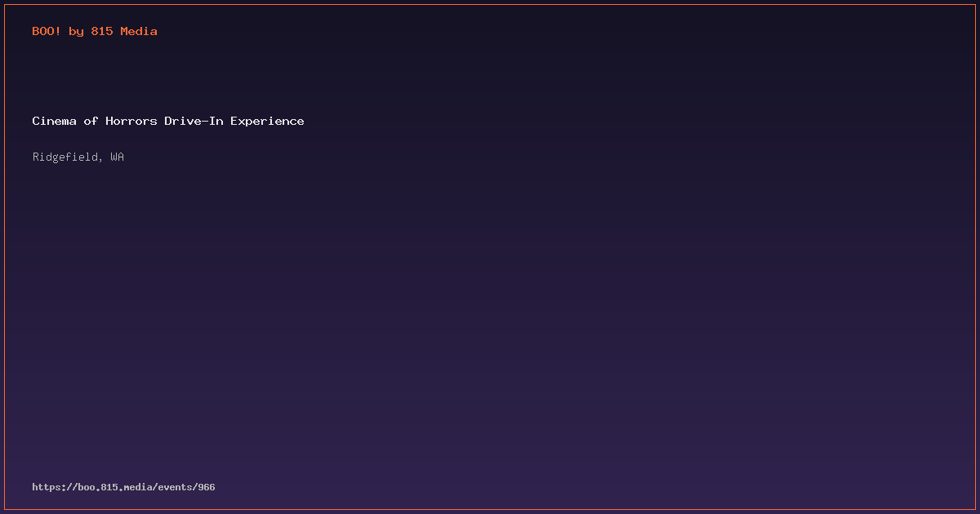Click the event number 966 in the URL
This screenshot has height=514, width=980.
click(207, 487)
